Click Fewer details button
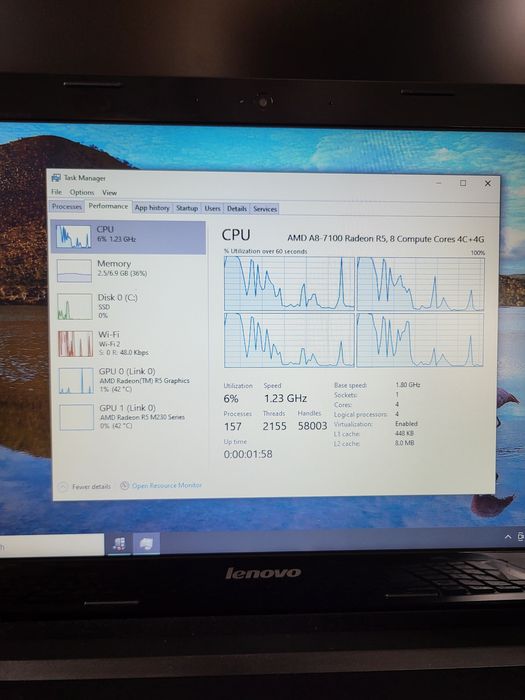The height and width of the screenshot is (700, 525). pyautogui.click(x=85, y=487)
